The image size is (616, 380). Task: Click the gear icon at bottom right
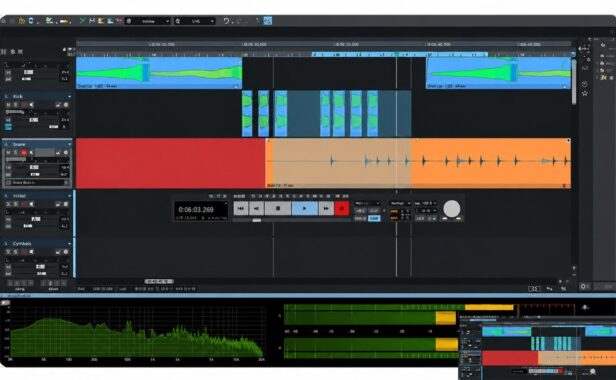point(584,286)
